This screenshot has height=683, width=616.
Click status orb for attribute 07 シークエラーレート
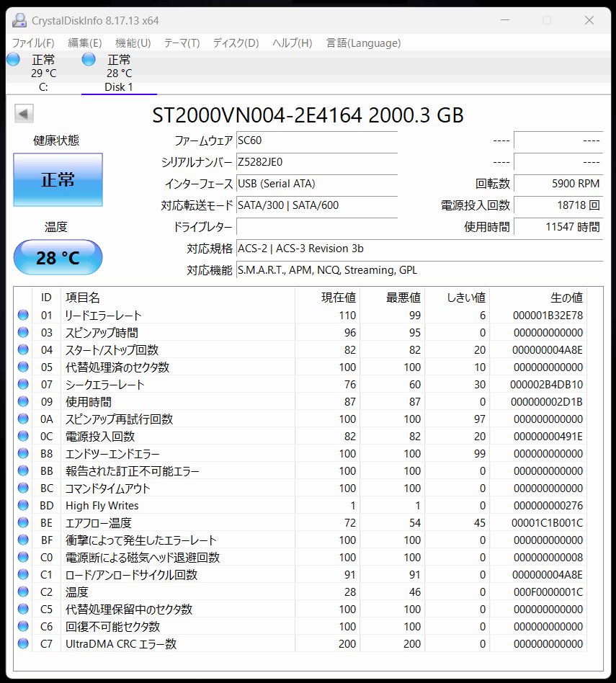coord(23,384)
